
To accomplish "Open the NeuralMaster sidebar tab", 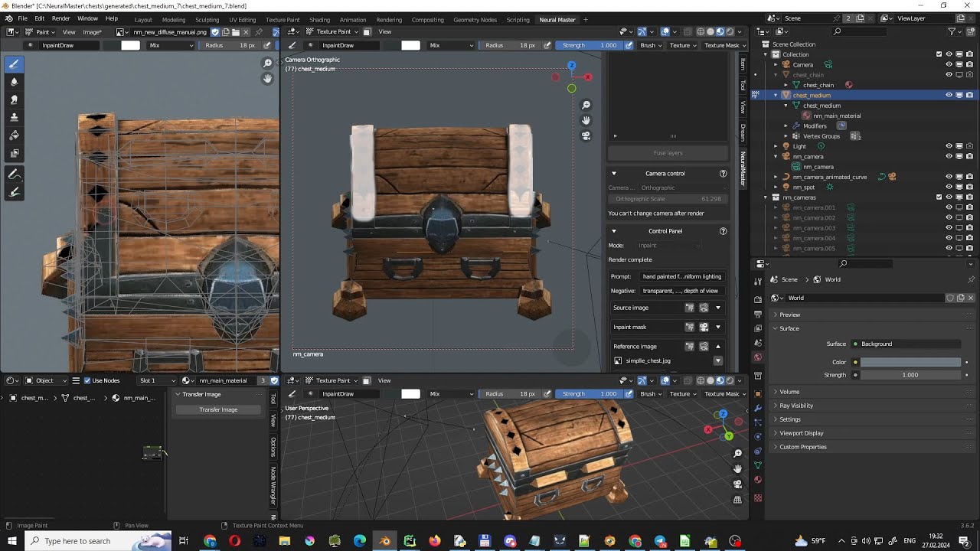I will click(743, 169).
